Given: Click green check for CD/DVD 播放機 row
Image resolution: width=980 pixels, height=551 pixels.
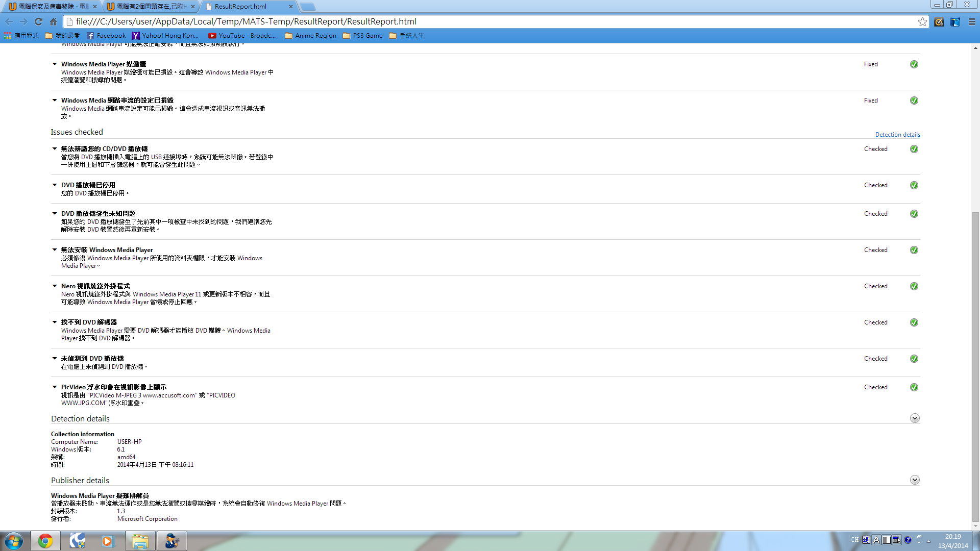Looking at the screenshot, I should click(x=914, y=149).
